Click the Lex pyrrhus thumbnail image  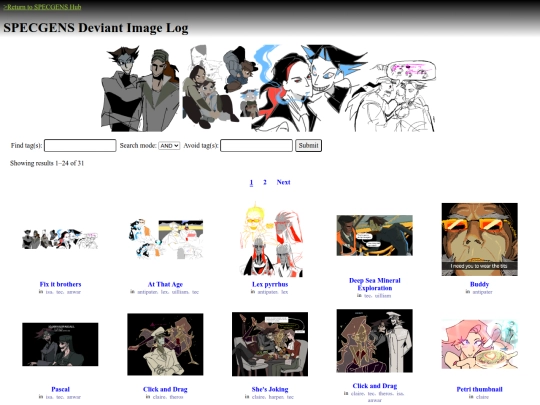click(x=270, y=240)
